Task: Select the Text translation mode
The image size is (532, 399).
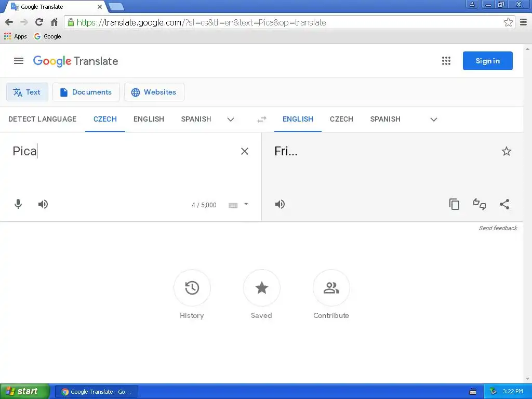Action: (x=27, y=92)
